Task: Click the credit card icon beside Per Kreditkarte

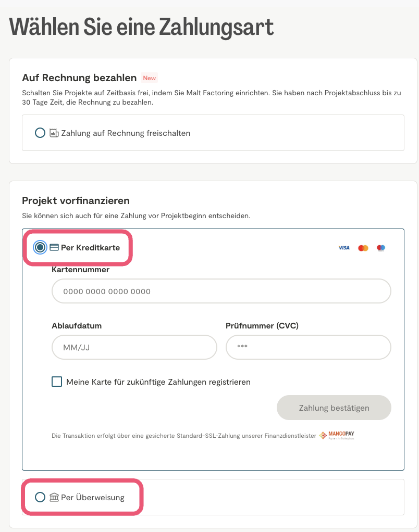Action: pos(54,247)
